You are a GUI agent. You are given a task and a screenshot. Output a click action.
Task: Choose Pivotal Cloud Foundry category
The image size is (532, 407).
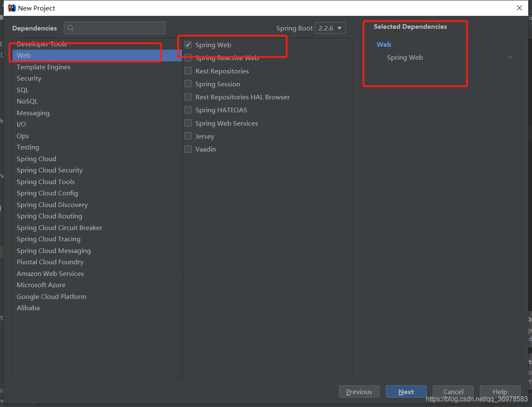97,262
